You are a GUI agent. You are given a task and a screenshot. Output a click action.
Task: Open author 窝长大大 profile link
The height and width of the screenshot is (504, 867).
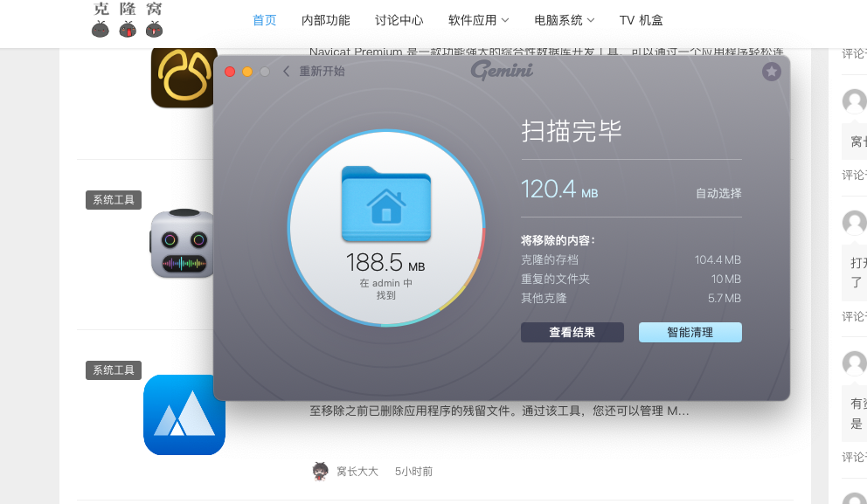(x=357, y=472)
